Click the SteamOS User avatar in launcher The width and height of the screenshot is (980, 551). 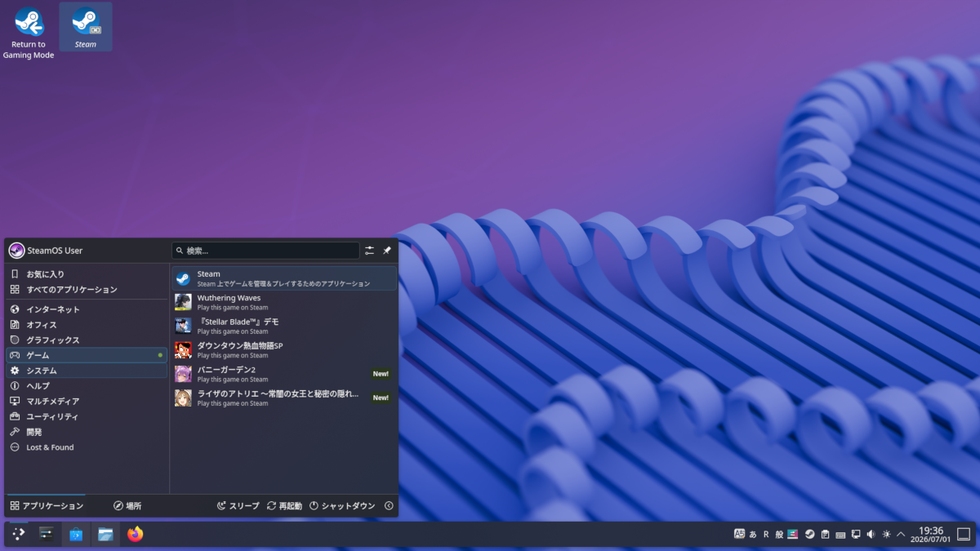pos(16,251)
